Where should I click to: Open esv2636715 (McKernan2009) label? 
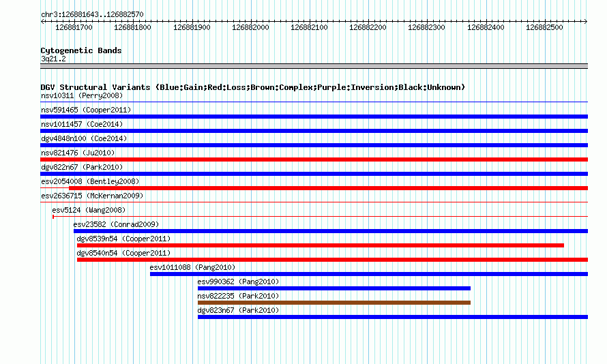92,196
